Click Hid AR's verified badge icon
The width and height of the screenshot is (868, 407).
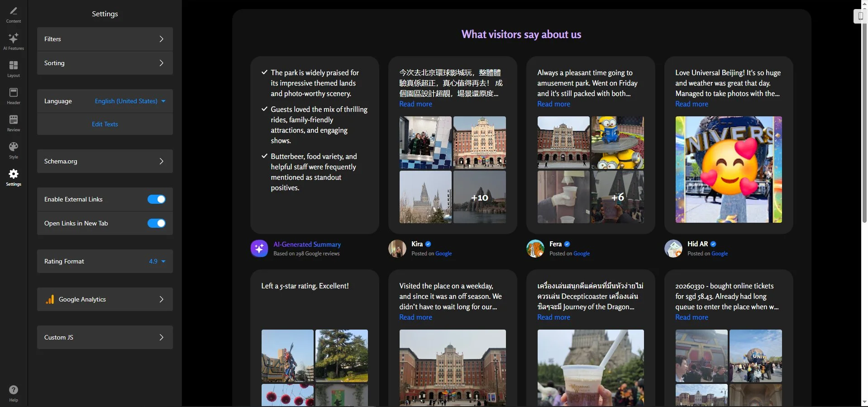tap(713, 244)
